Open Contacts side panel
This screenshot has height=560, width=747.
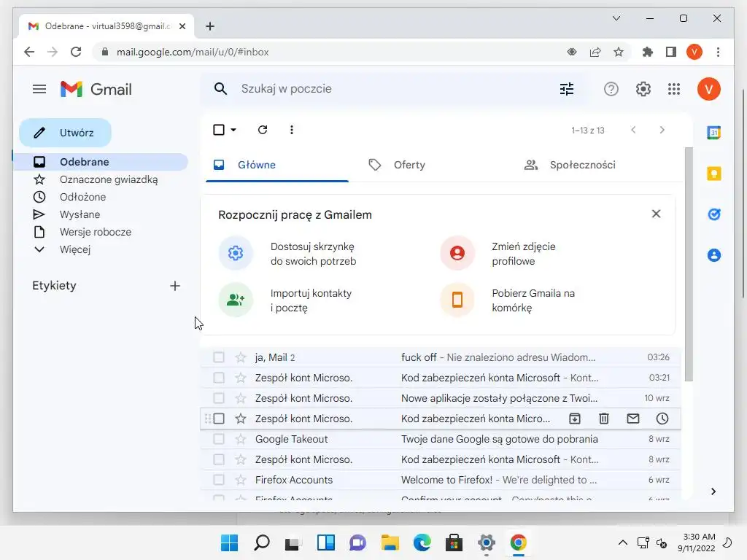click(713, 255)
